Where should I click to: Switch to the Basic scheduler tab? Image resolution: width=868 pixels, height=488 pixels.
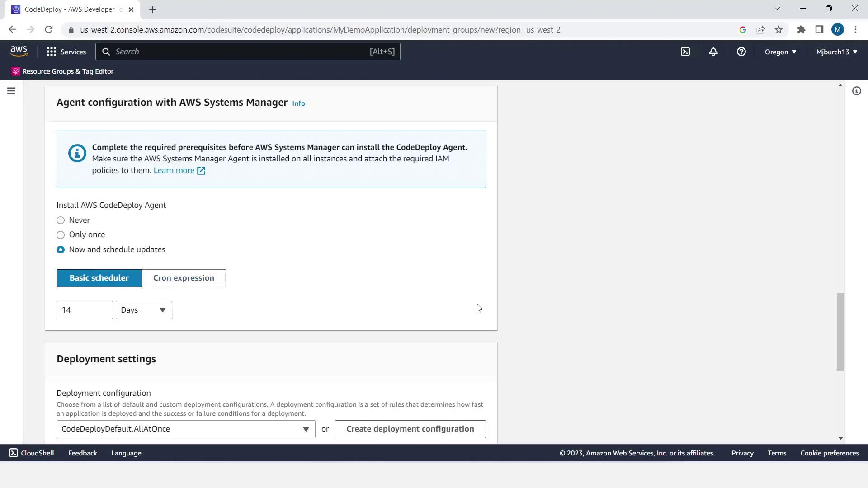click(99, 278)
